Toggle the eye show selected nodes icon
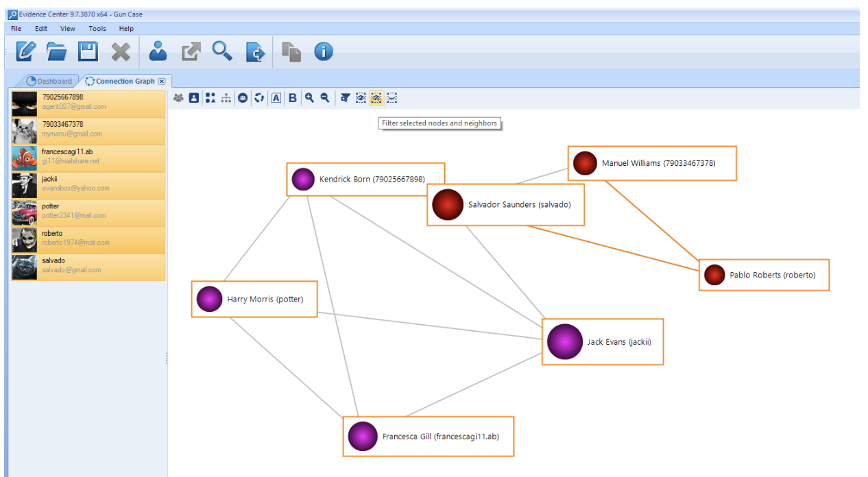Image resolution: width=868 pixels, height=477 pixels. [361, 98]
